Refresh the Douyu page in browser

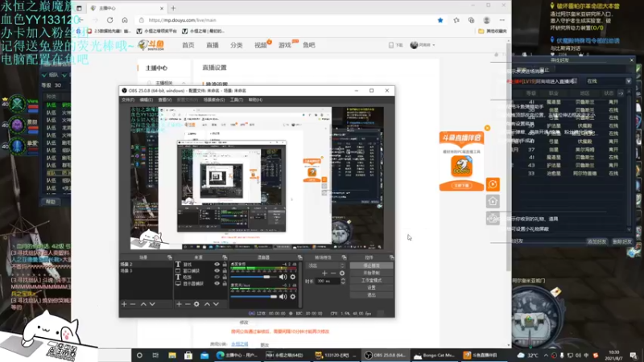[110, 20]
